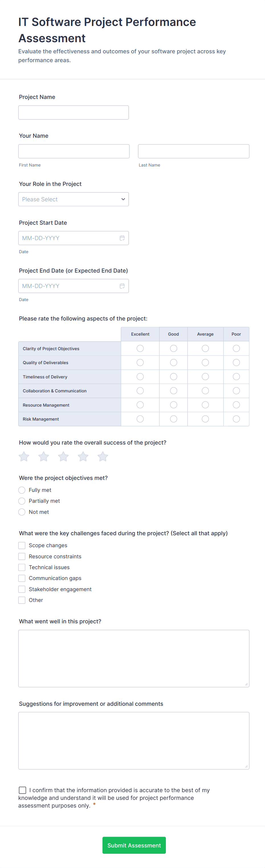Focus the Project Name text field
This screenshot has width=265, height=868.
(74, 113)
